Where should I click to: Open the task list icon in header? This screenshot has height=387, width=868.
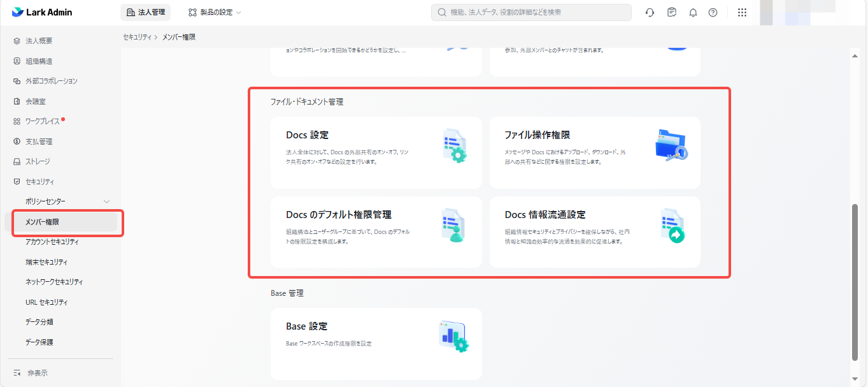[x=672, y=12]
